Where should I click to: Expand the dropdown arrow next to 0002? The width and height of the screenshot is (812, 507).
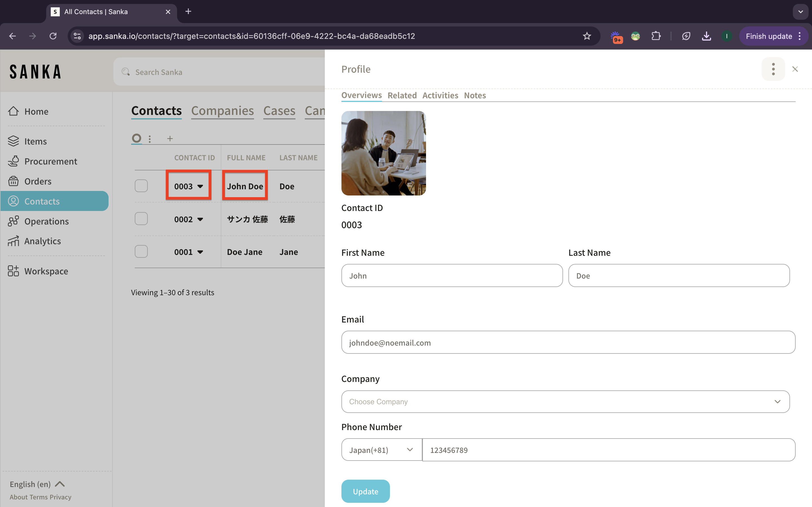(x=200, y=219)
